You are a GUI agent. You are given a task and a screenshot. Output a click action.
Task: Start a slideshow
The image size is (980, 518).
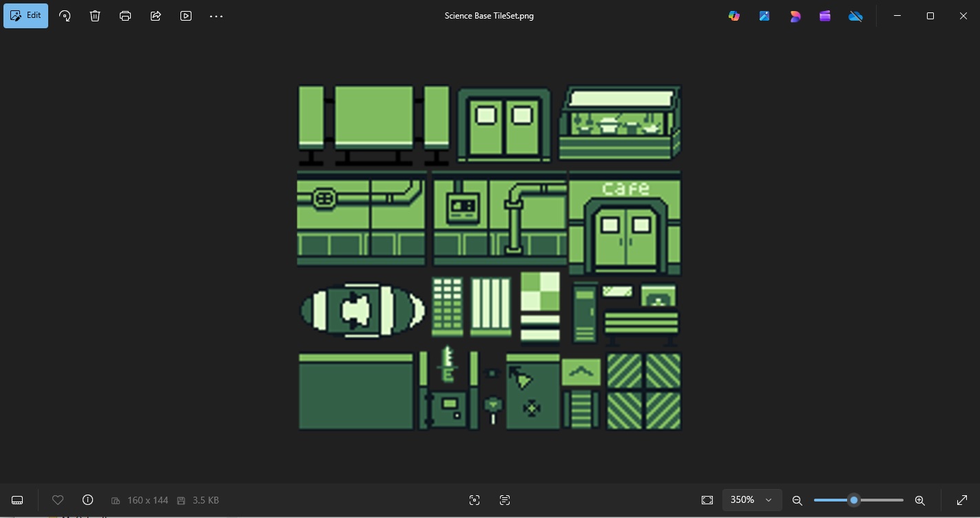[186, 16]
